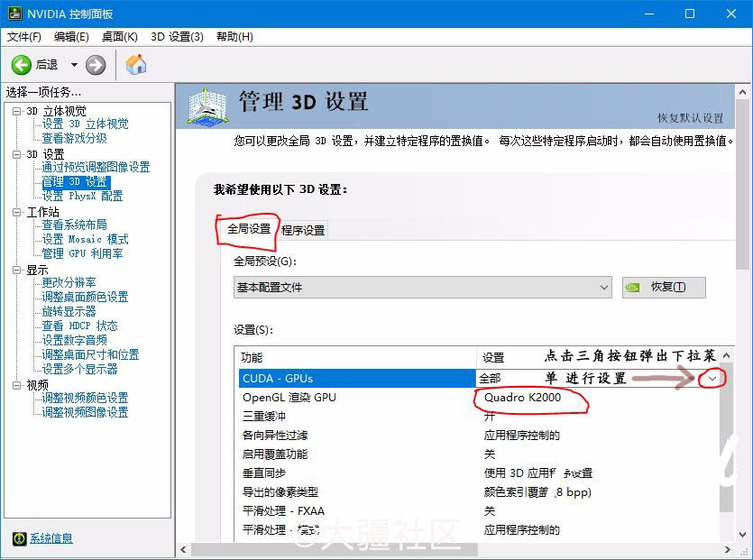This screenshot has height=560, width=753.
Task: Switch to the 全局设置 tab
Action: click(x=249, y=229)
